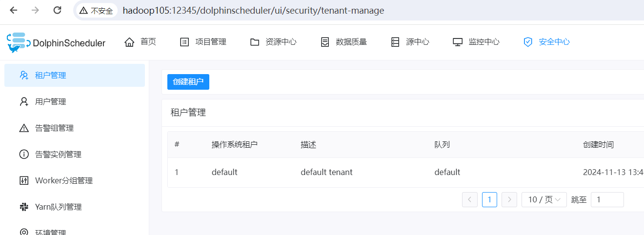Go to the next page with the right arrow
644x235 pixels.
click(x=509, y=199)
